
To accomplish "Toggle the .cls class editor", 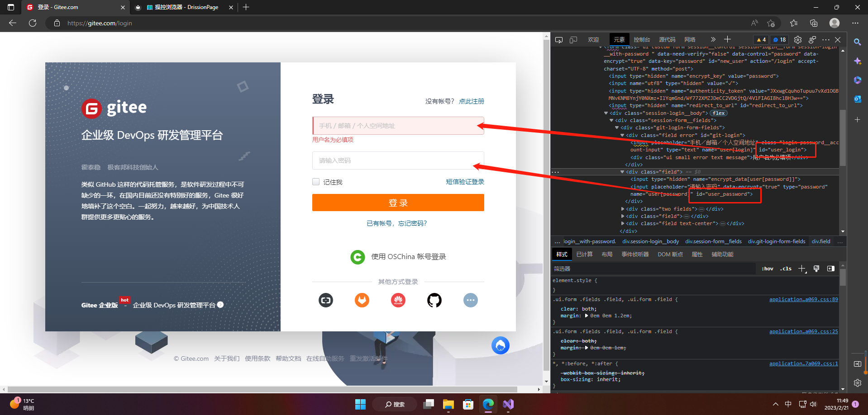I will (786, 268).
